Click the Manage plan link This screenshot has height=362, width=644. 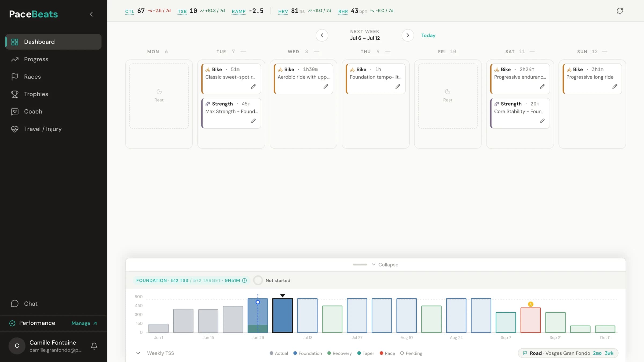coord(84,323)
